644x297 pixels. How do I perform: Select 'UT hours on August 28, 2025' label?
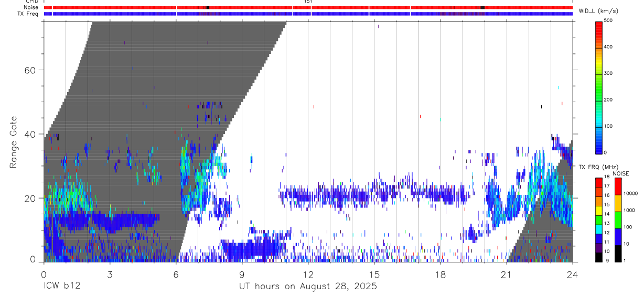(308, 287)
